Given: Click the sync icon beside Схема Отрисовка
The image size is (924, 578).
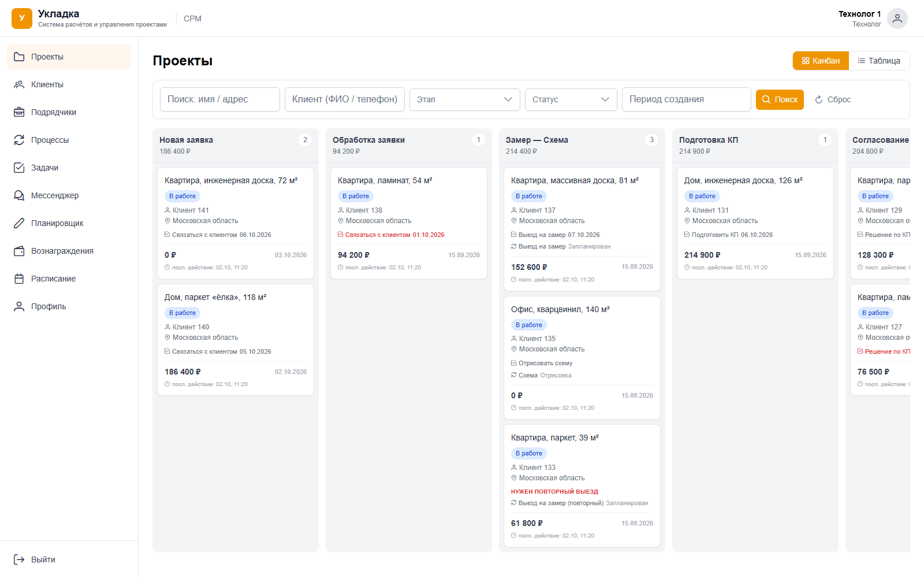Looking at the screenshot, I should tap(514, 375).
